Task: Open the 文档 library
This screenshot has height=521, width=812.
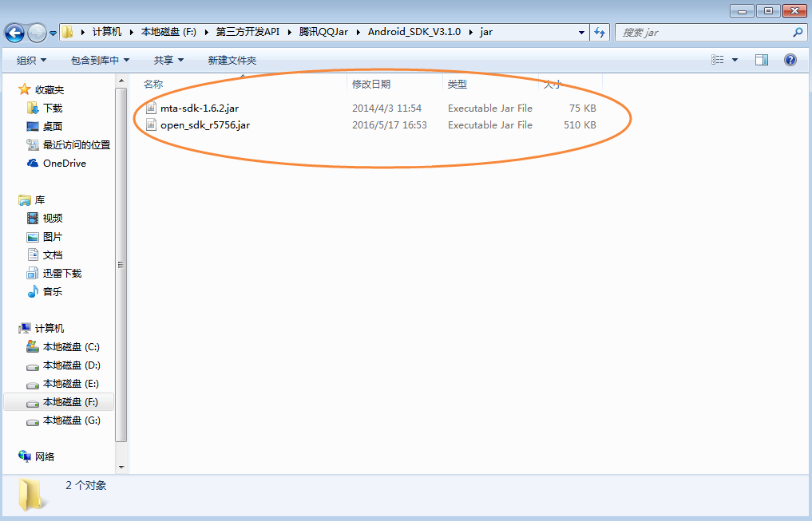Action: pos(53,255)
